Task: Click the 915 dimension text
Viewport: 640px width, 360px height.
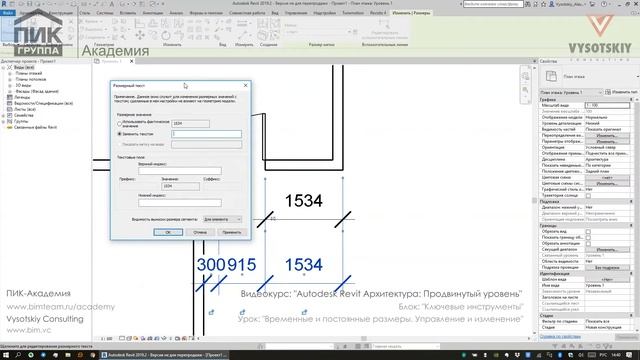Action: (242, 265)
